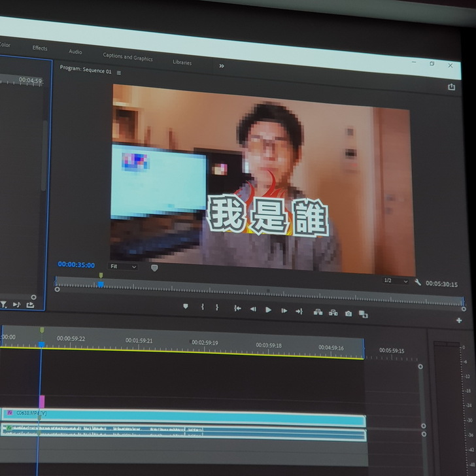Step back one frame
Screen dimensions: 476x476
[253, 309]
